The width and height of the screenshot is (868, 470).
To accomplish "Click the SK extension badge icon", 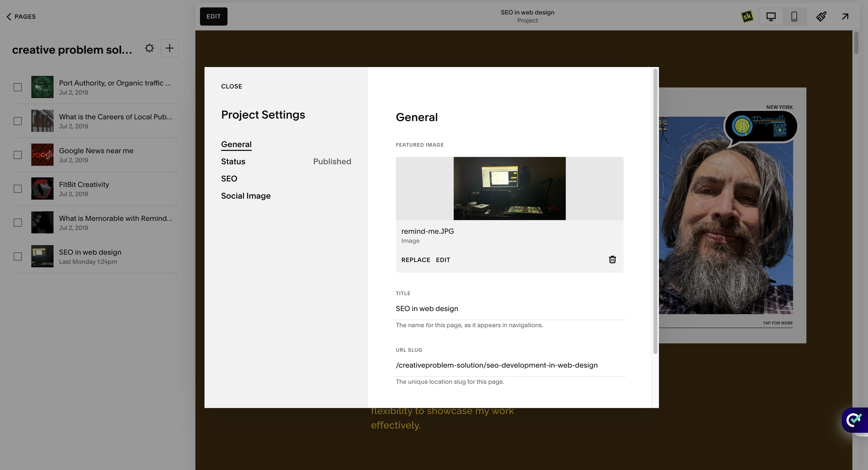I will (747, 16).
